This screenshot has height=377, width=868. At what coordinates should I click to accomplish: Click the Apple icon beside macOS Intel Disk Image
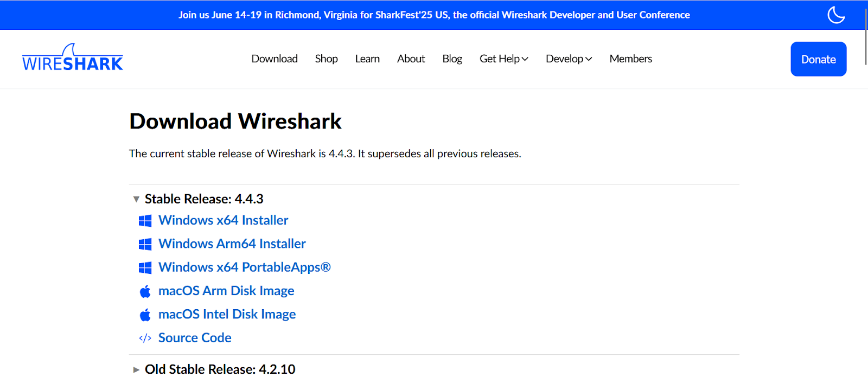pyautogui.click(x=145, y=315)
